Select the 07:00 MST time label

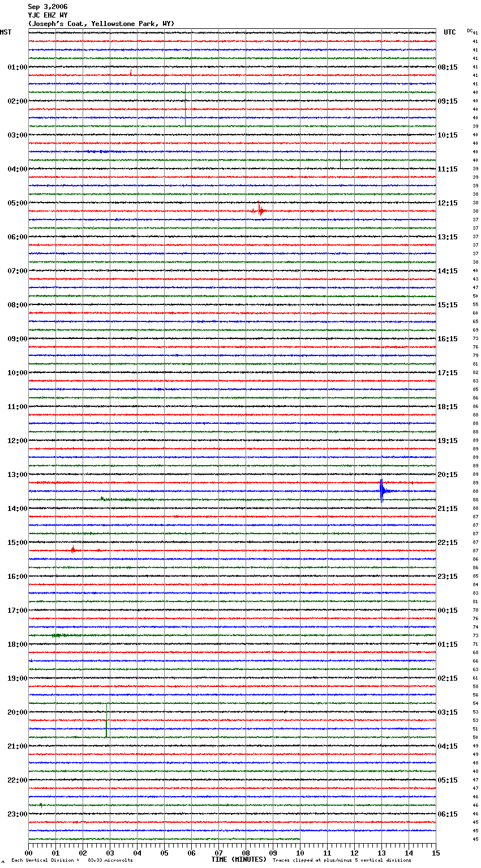(18, 271)
